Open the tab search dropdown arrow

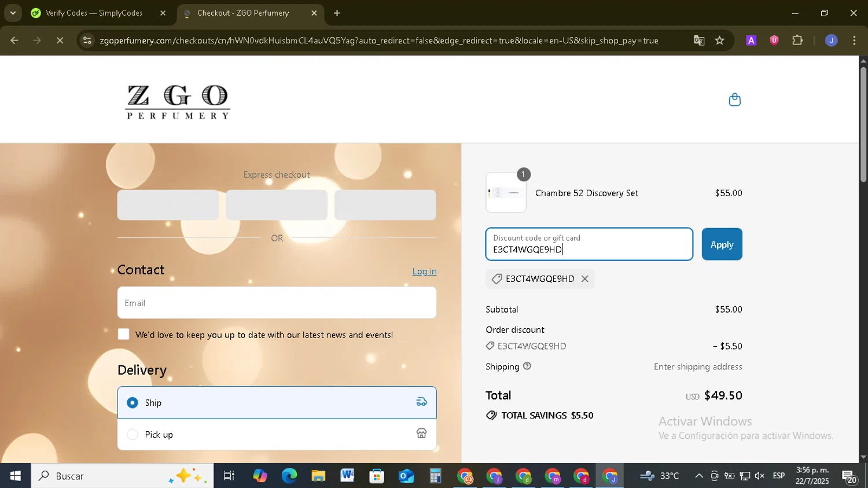click(x=13, y=13)
